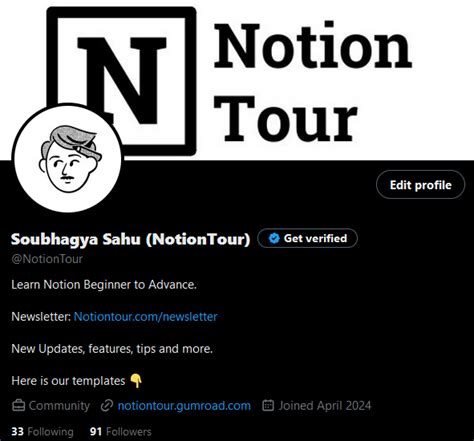This screenshot has height=441, width=474.
Task: Click the pointing-down hand emoji
Action: tap(136, 381)
